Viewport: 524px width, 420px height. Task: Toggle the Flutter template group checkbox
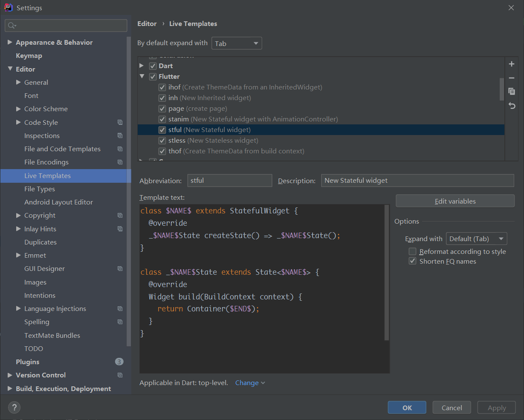click(x=153, y=77)
